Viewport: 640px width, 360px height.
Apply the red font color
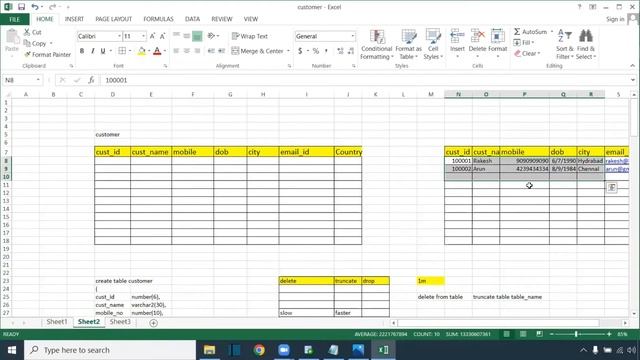pyautogui.click(x=157, y=51)
